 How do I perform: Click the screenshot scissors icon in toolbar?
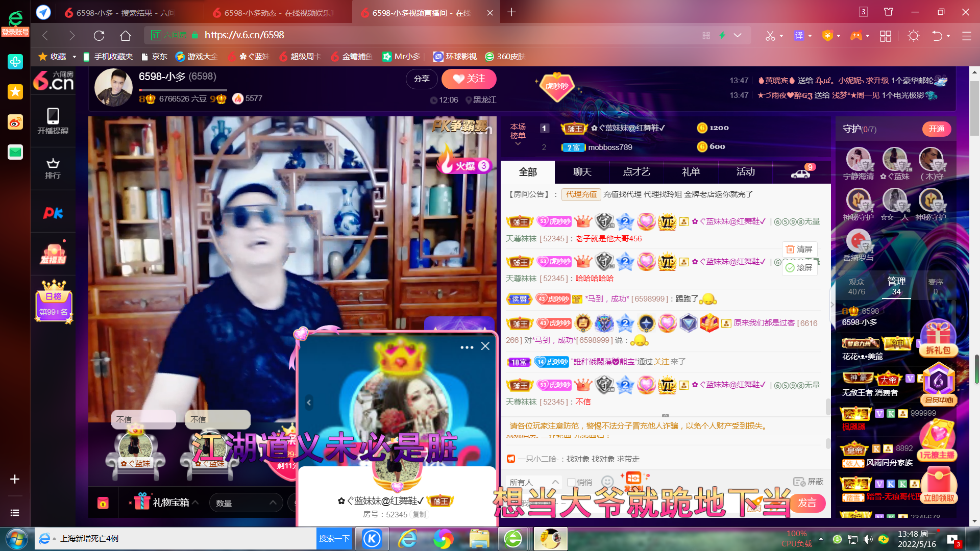770,36
